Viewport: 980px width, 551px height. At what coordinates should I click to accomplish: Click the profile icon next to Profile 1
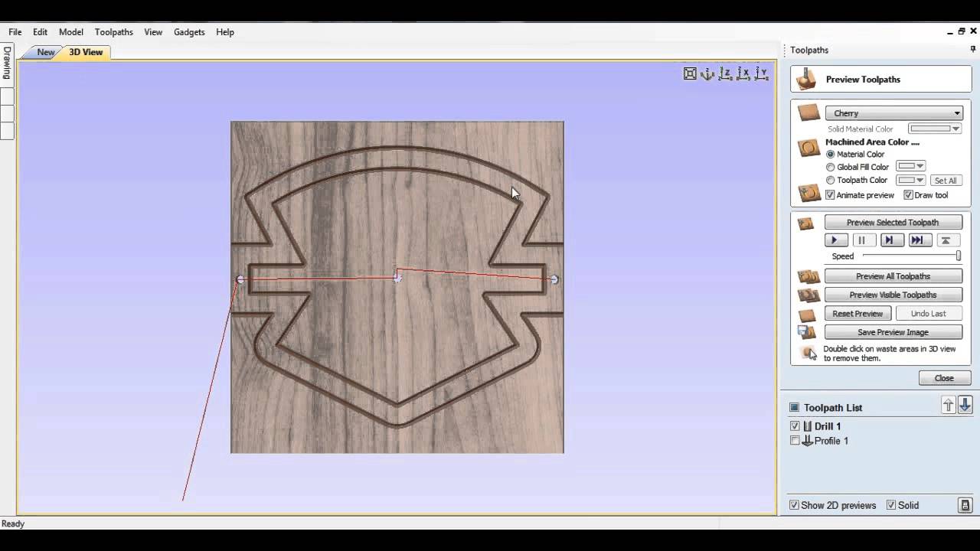click(x=807, y=441)
